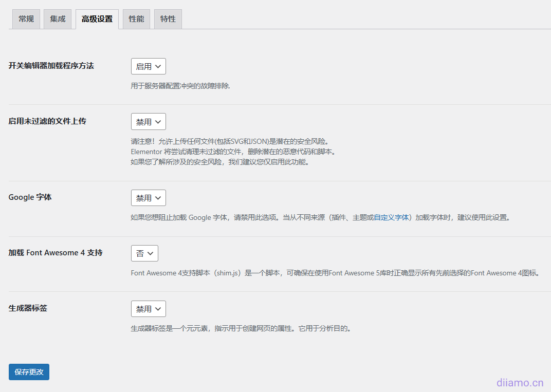Click the Font Awesome 4 support select box

[144, 253]
